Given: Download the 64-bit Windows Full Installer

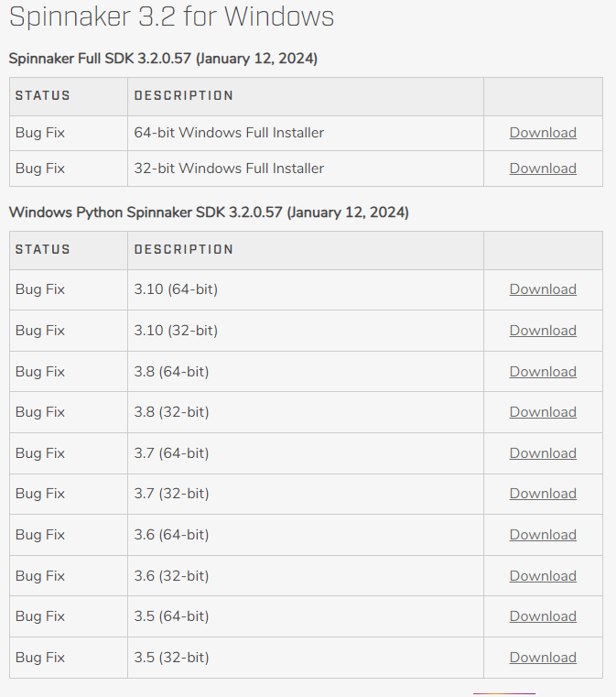Looking at the screenshot, I should (543, 133).
